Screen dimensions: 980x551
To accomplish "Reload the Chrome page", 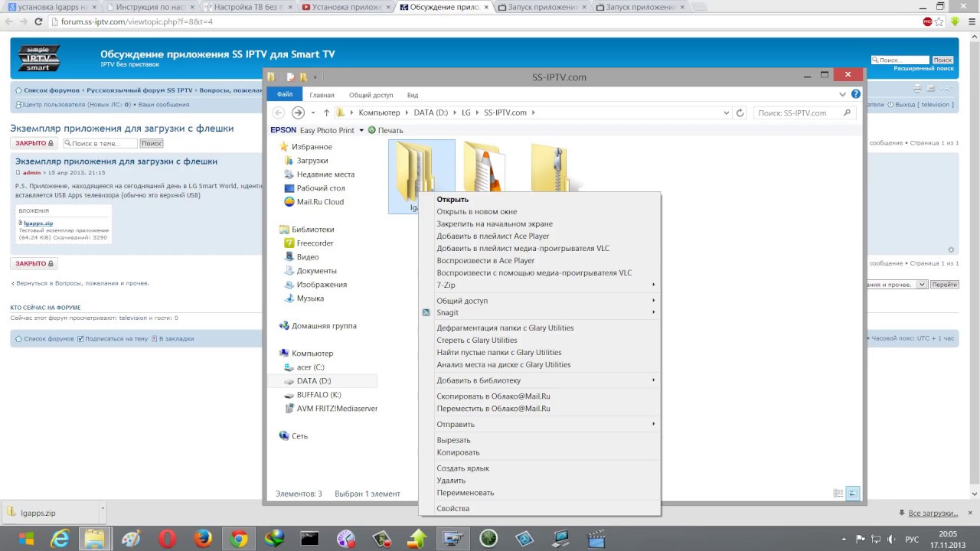I will [38, 21].
